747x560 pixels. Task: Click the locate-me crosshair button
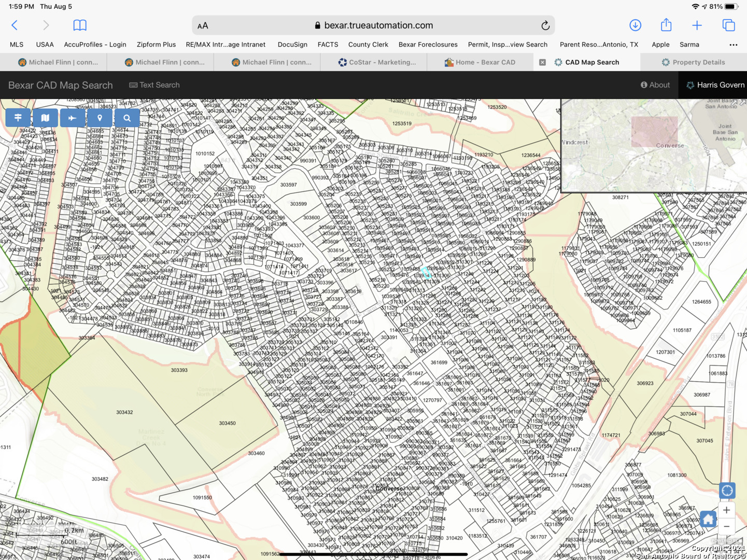tap(727, 491)
